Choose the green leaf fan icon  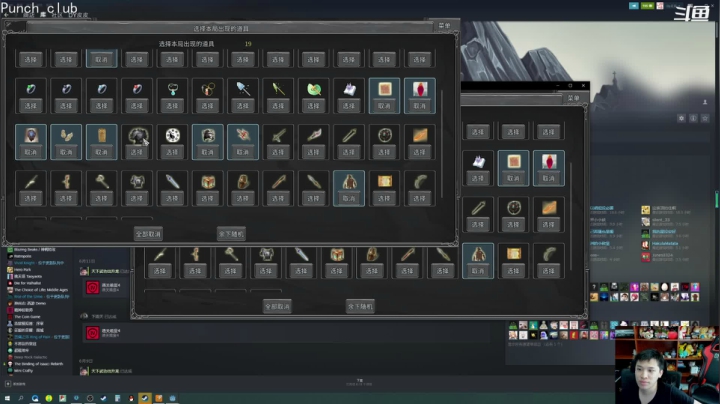[314, 89]
